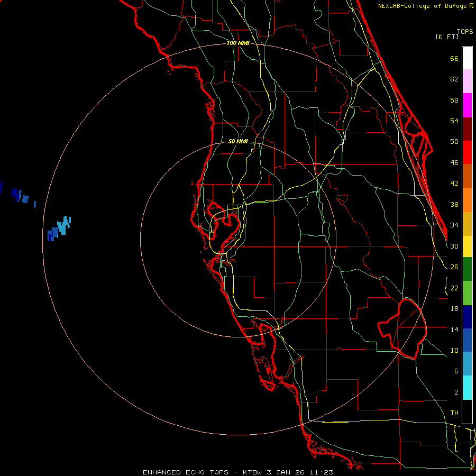The height and width of the screenshot is (476, 476).
Task: Click the '11:23' timestamp text
Action: pyautogui.click(x=322, y=472)
